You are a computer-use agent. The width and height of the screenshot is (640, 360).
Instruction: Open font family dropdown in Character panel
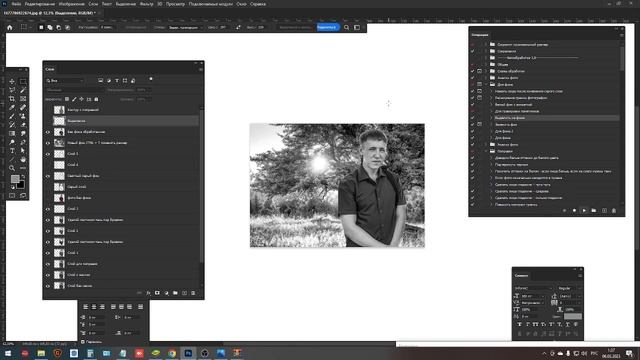point(533,288)
